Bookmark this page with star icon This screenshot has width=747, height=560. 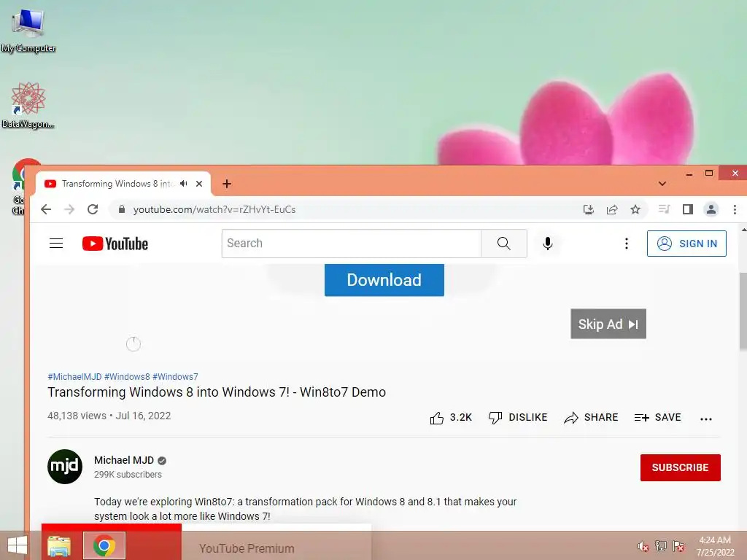tap(635, 209)
